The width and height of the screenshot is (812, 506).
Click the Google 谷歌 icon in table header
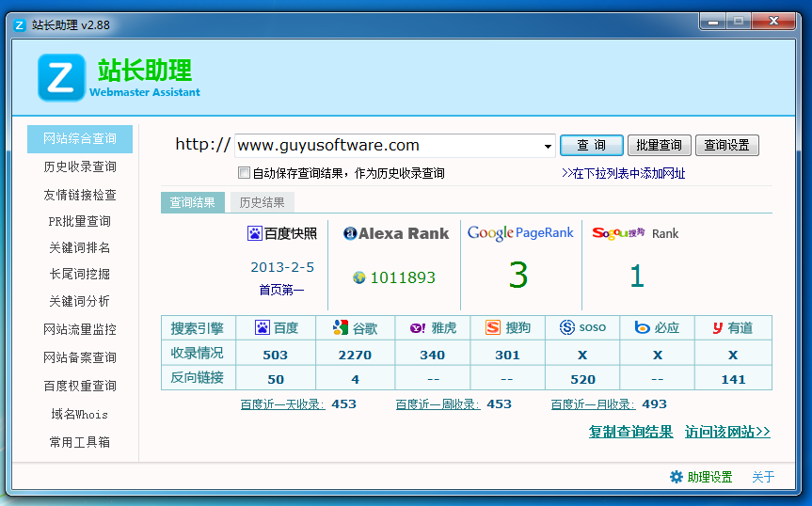coord(341,327)
